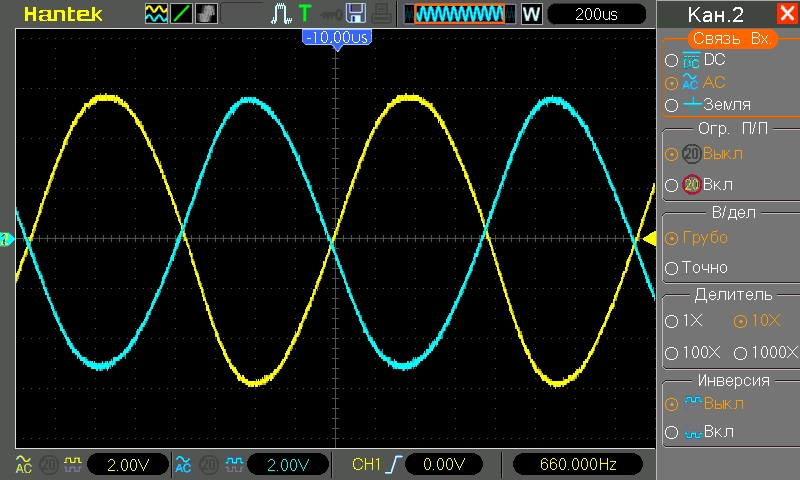This screenshot has height=480, width=800.
Task: Click the W window mode icon
Action: (x=531, y=14)
